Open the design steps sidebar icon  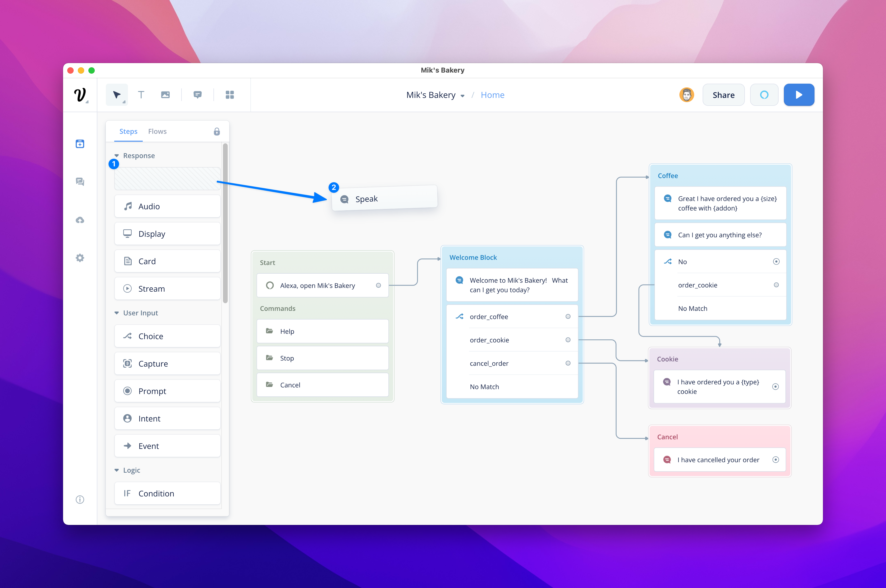click(x=80, y=144)
